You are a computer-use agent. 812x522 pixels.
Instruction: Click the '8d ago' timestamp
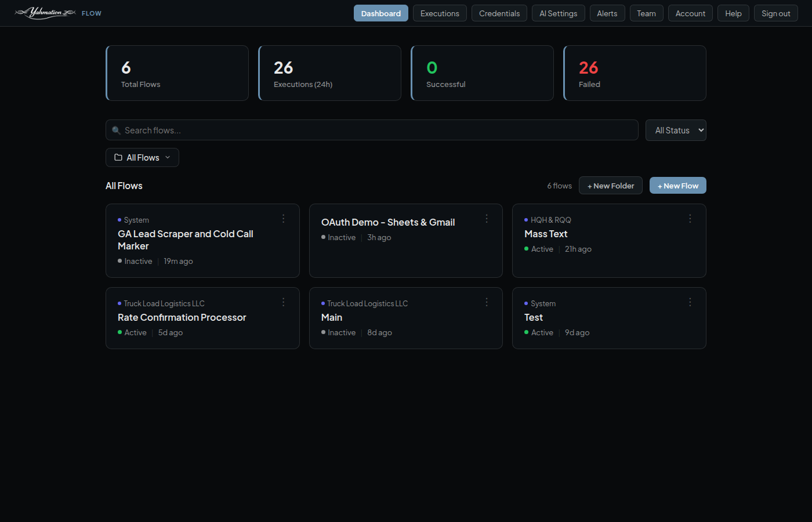coord(380,332)
